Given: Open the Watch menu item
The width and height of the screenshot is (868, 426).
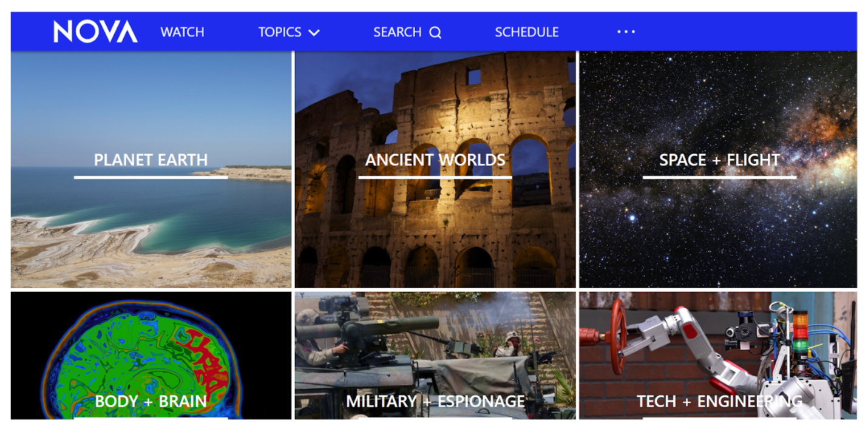Looking at the screenshot, I should [182, 32].
